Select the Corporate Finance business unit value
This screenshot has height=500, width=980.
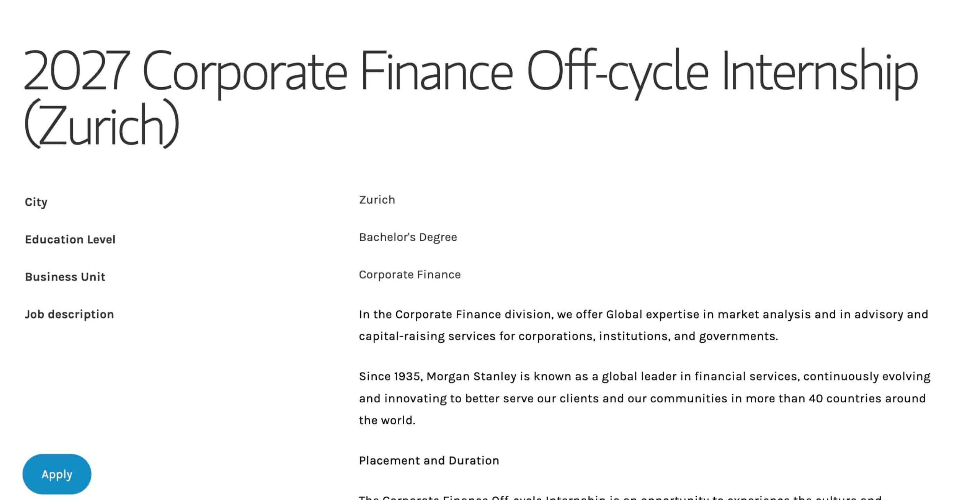point(409,274)
